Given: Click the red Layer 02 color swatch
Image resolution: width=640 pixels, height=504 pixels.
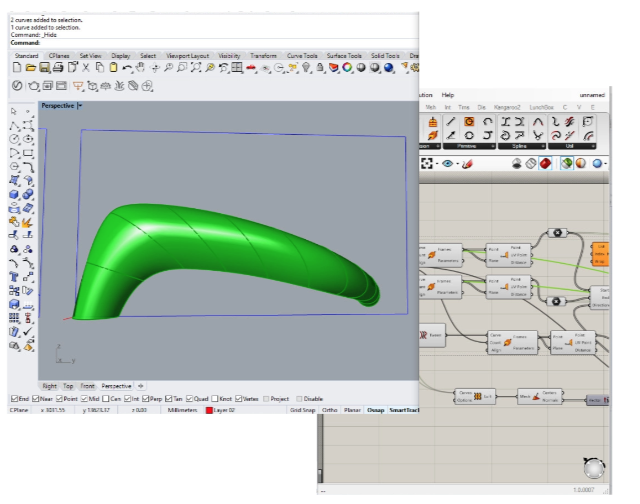Looking at the screenshot, I should pos(209,410).
